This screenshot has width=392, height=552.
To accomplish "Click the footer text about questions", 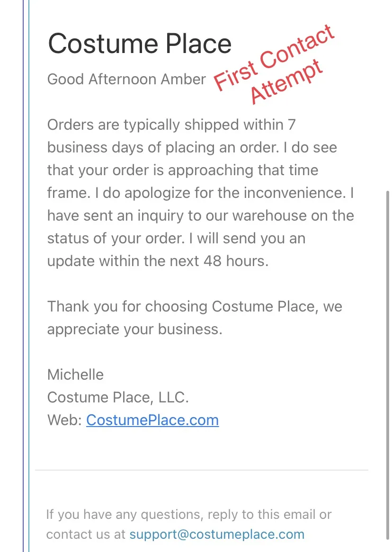I will [189, 525].
